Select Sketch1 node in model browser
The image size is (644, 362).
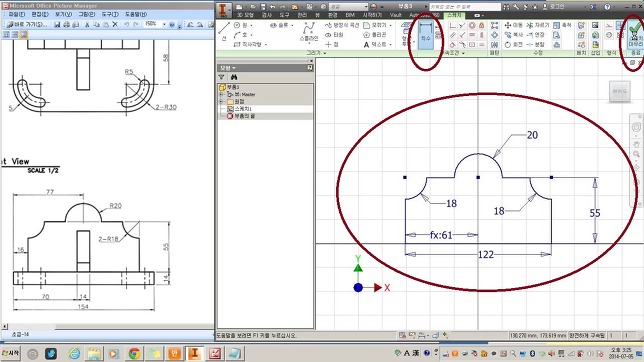click(239, 109)
